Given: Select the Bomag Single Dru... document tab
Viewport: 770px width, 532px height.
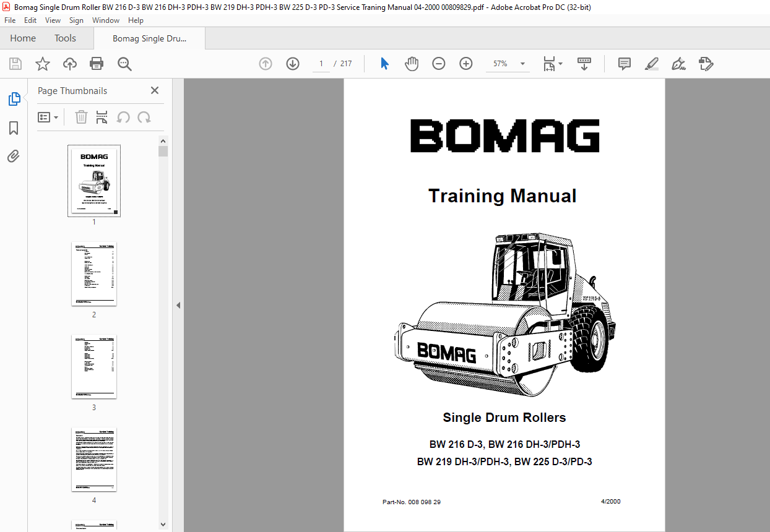Looking at the screenshot, I should (x=149, y=38).
